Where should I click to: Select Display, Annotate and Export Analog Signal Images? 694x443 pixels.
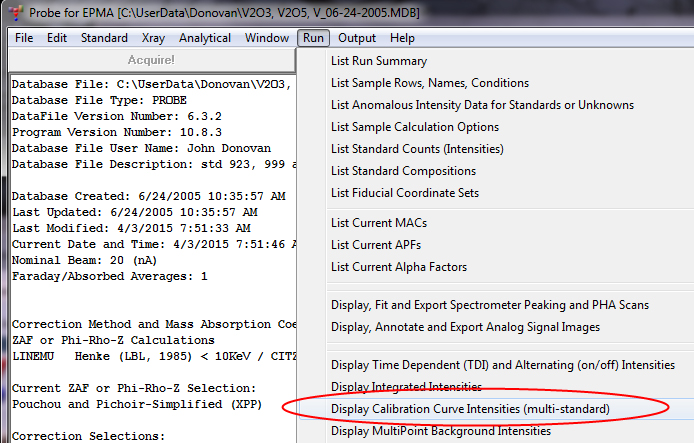pos(465,326)
